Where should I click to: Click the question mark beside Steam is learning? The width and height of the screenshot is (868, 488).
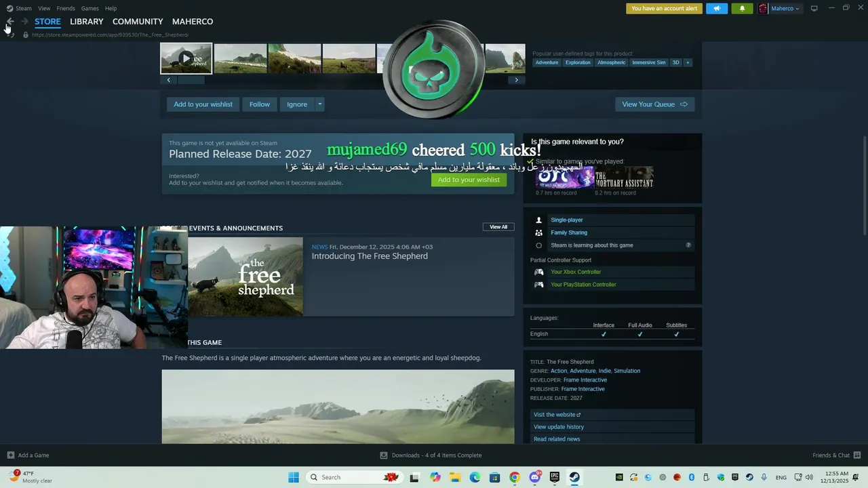tap(688, 245)
